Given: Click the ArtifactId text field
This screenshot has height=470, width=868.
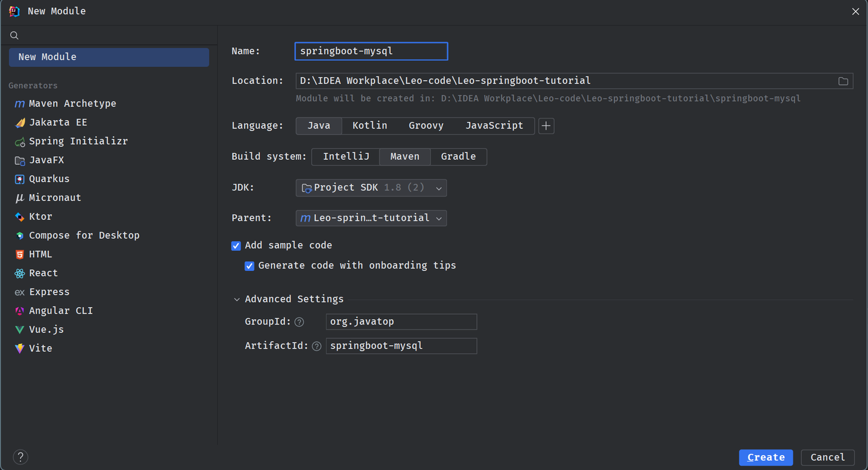Looking at the screenshot, I should click(x=401, y=346).
